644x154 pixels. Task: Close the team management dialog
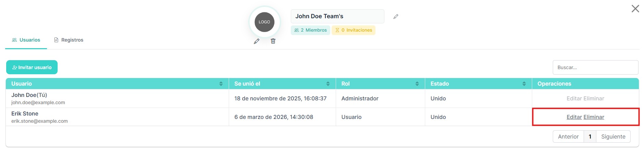(635, 9)
